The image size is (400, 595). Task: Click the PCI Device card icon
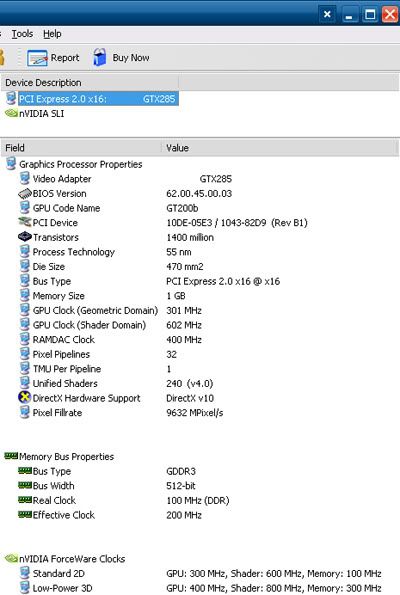25,222
